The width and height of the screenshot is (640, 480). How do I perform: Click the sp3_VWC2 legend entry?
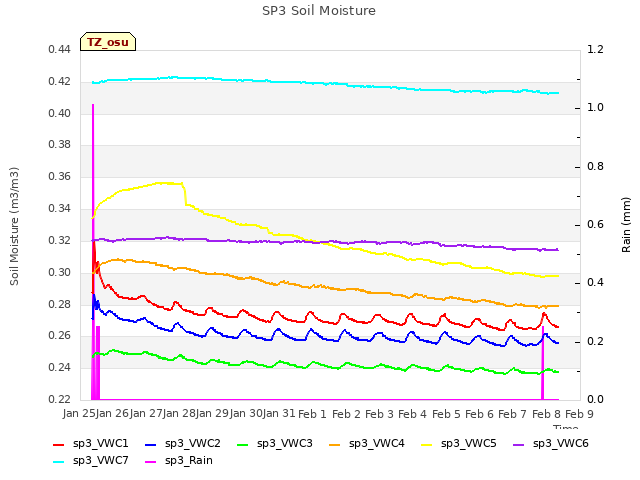183,443
